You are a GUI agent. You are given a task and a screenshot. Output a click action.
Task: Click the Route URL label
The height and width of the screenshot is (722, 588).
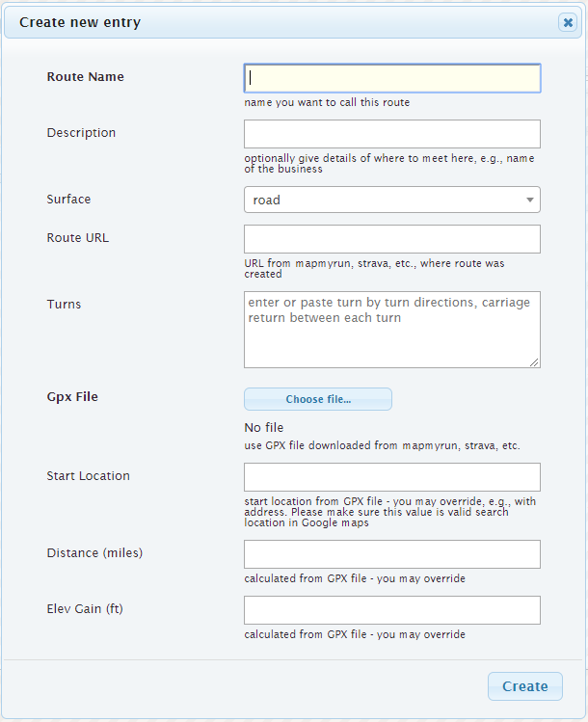tap(78, 237)
